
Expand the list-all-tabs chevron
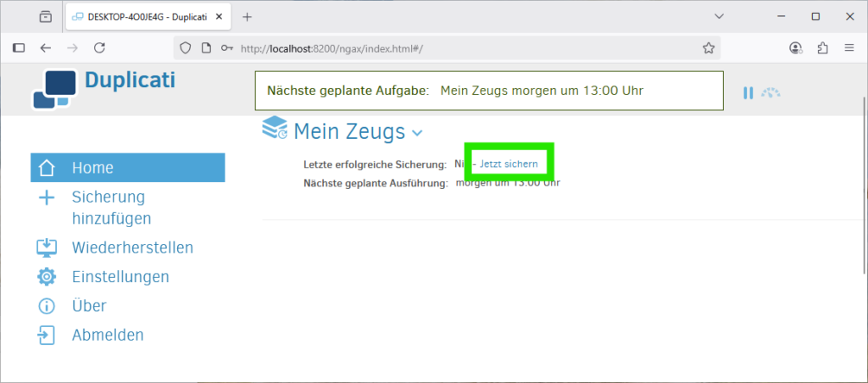(x=719, y=17)
